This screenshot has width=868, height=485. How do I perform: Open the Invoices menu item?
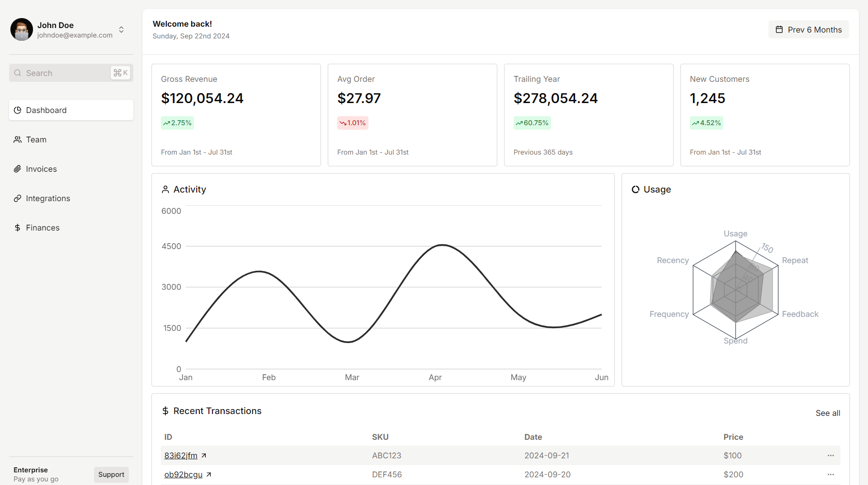(71, 169)
